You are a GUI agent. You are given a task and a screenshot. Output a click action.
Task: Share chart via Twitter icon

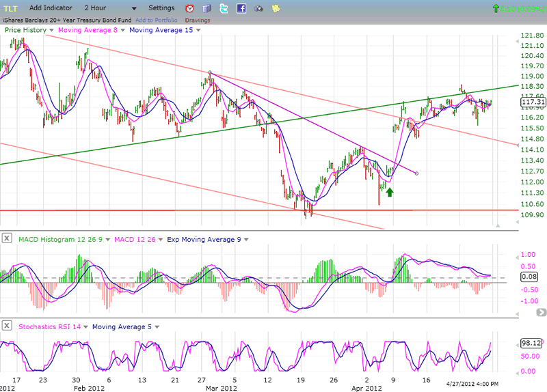pyautogui.click(x=224, y=8)
